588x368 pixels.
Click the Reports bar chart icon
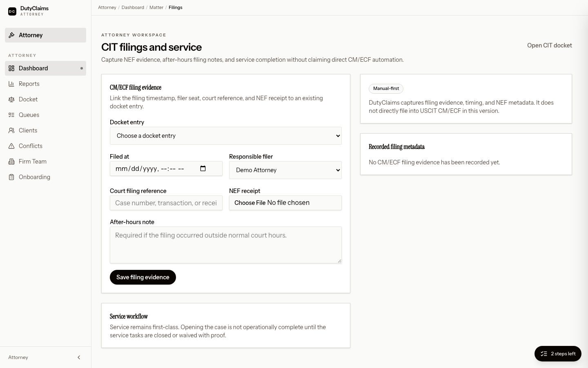pyautogui.click(x=11, y=84)
